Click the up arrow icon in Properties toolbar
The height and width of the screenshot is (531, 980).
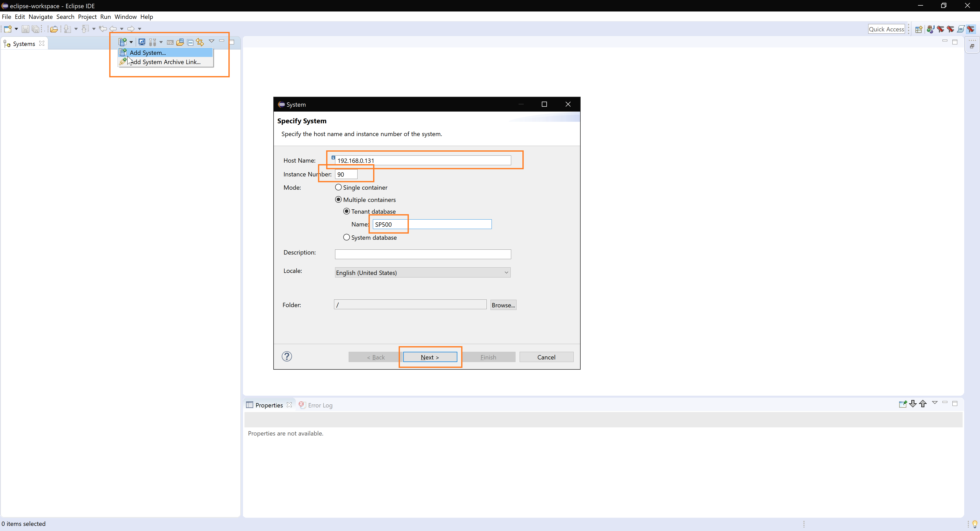pos(923,404)
